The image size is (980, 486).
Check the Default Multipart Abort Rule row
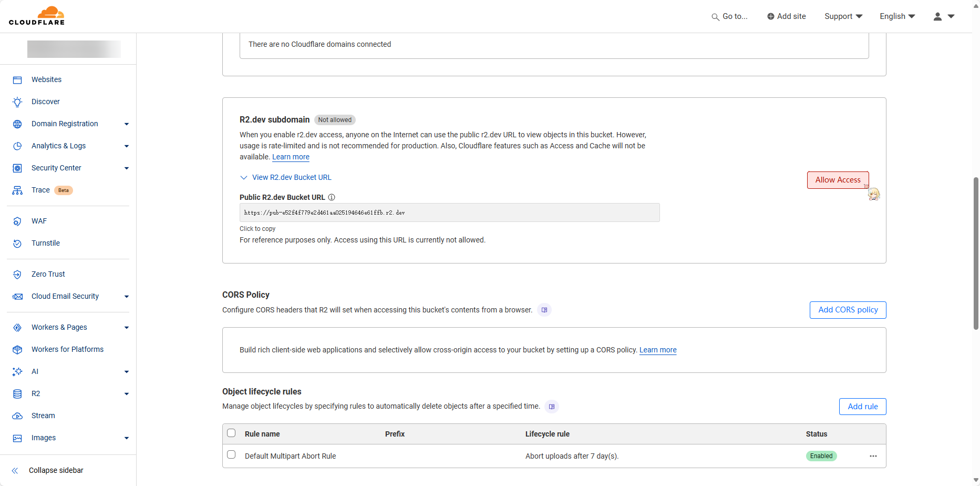click(x=231, y=454)
